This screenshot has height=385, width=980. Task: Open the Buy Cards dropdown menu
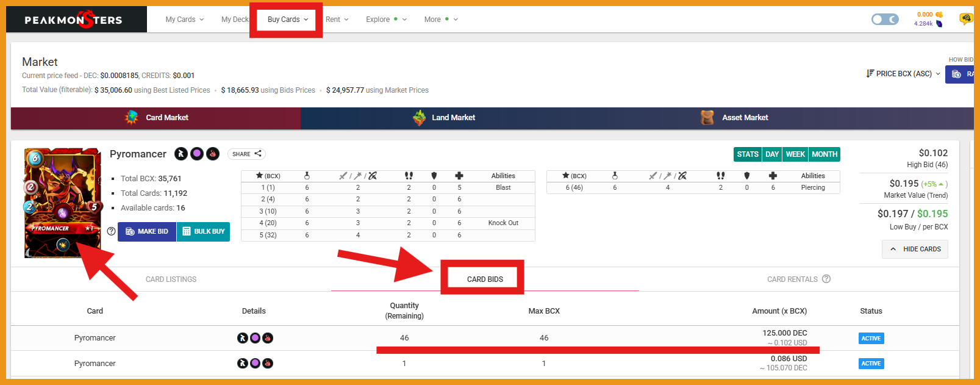point(288,20)
